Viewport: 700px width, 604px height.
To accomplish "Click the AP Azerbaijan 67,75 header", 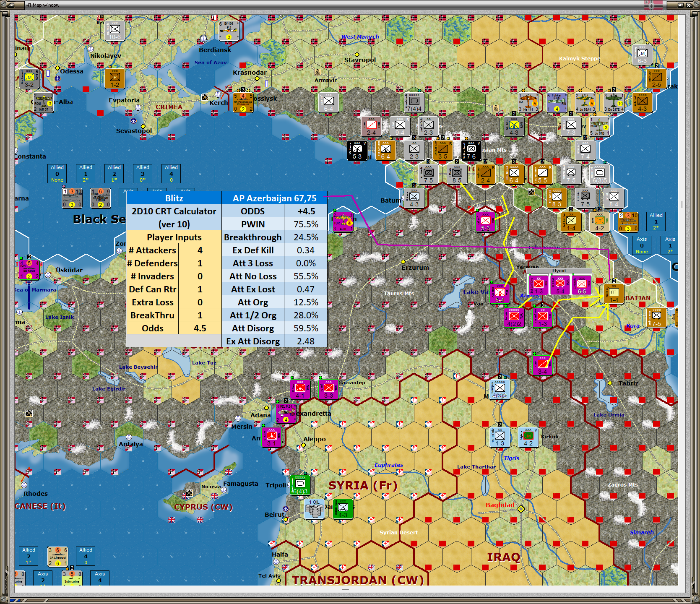I will click(x=275, y=198).
